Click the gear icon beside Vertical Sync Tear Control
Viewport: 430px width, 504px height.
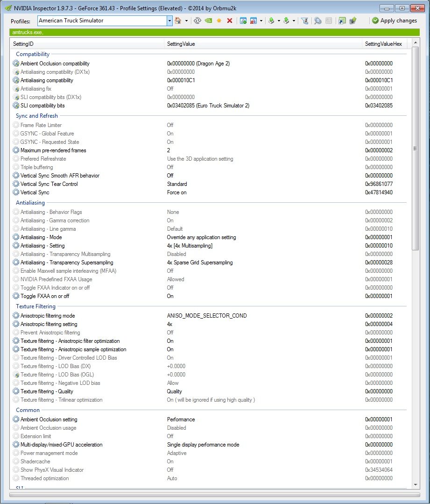point(16,184)
